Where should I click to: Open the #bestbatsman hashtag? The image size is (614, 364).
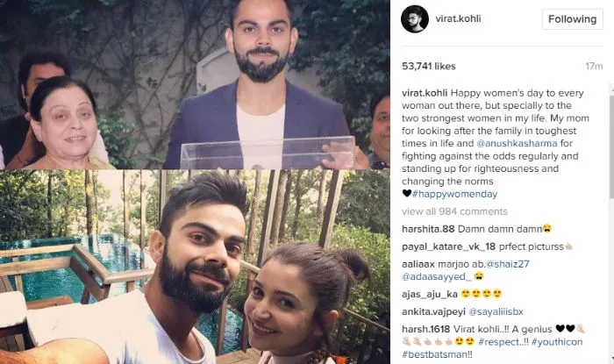pyautogui.click(x=435, y=354)
